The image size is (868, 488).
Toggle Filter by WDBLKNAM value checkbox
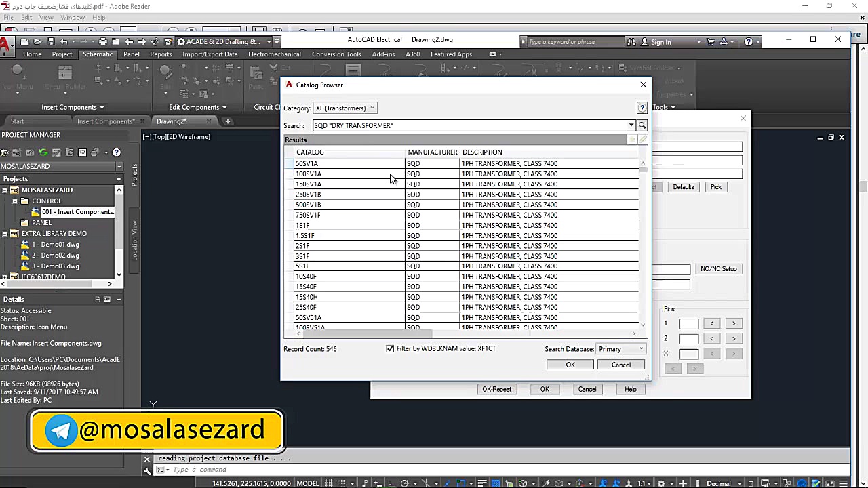point(390,348)
